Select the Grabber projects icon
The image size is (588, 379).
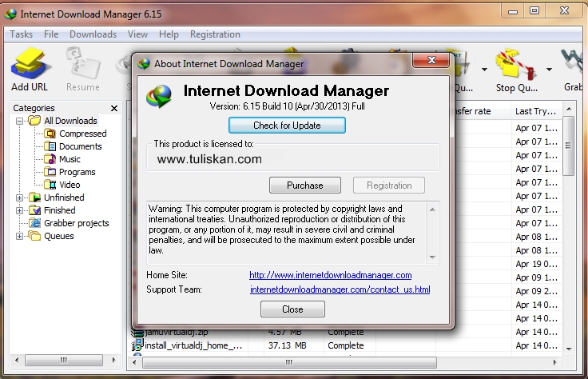[x=34, y=223]
